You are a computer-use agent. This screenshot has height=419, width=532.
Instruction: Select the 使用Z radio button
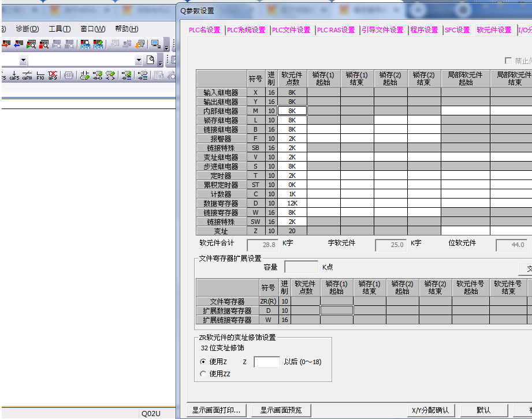pos(203,362)
